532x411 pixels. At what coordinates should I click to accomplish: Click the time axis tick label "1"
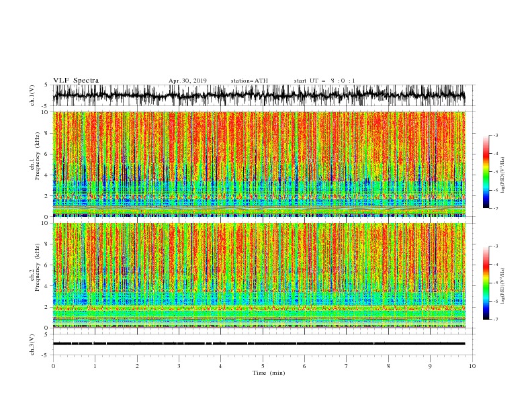point(95,366)
